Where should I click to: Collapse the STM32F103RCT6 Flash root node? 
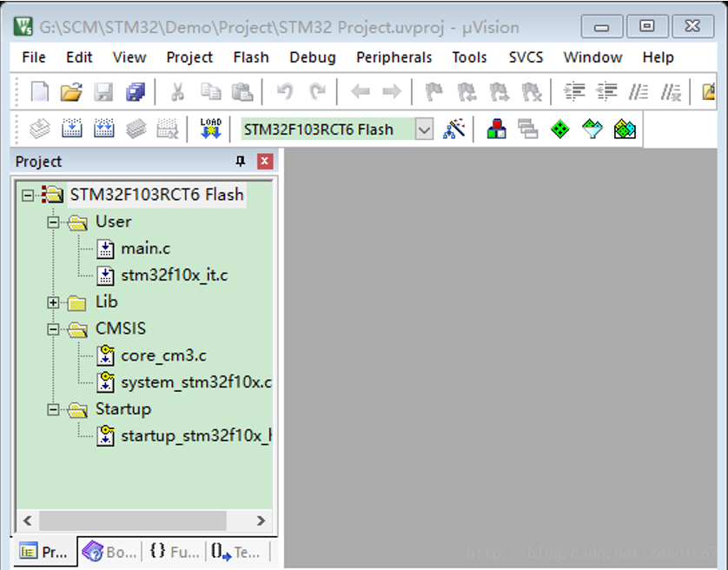tap(28, 196)
